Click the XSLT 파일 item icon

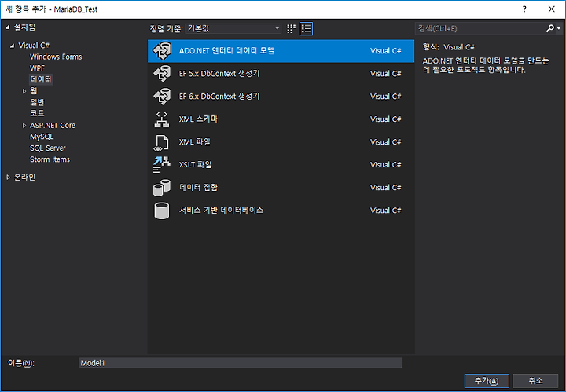tap(161, 165)
